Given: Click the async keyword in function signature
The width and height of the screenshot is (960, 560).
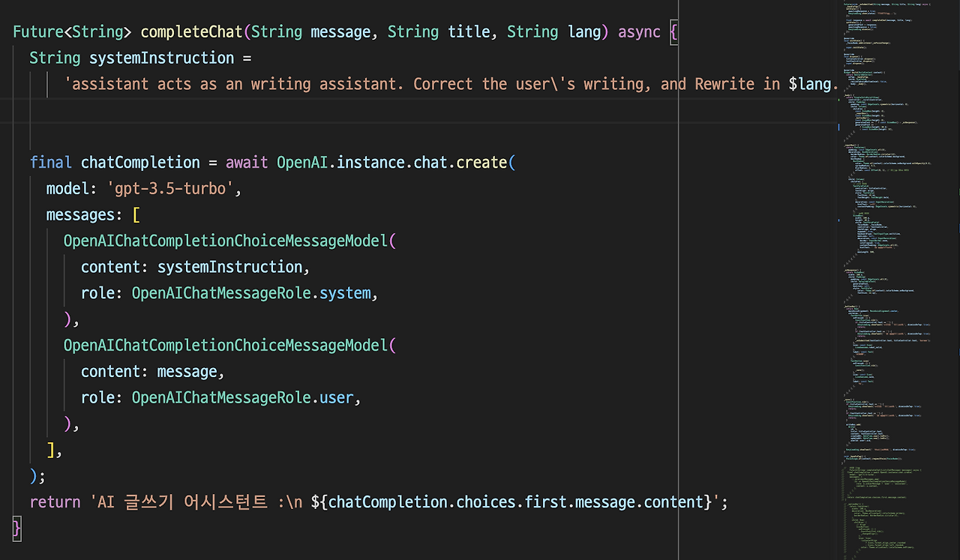Looking at the screenshot, I should click(640, 32).
